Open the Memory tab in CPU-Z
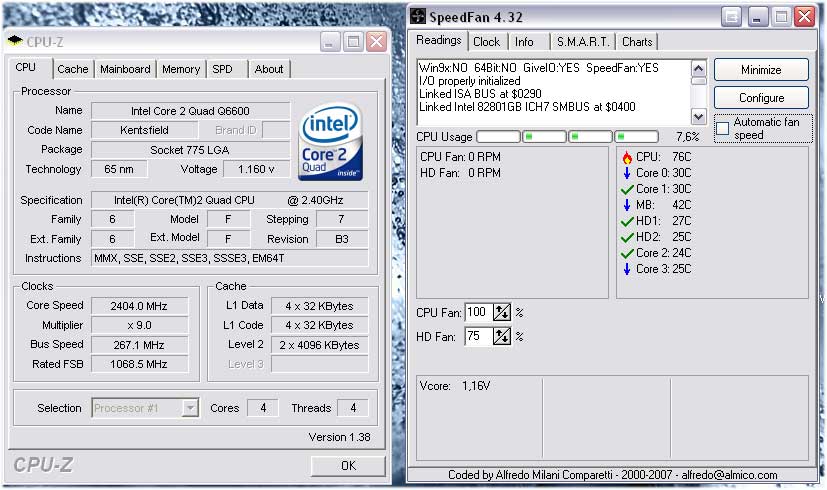827x490 pixels. [x=181, y=69]
